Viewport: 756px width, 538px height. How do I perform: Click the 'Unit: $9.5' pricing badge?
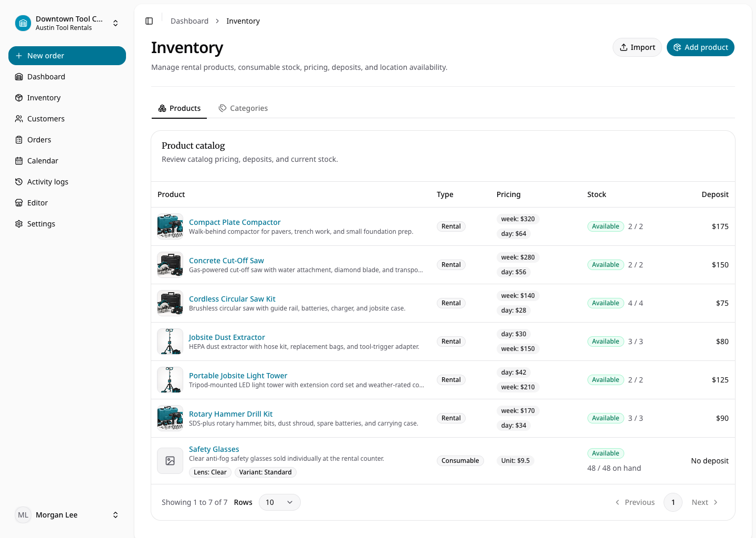pyautogui.click(x=515, y=461)
